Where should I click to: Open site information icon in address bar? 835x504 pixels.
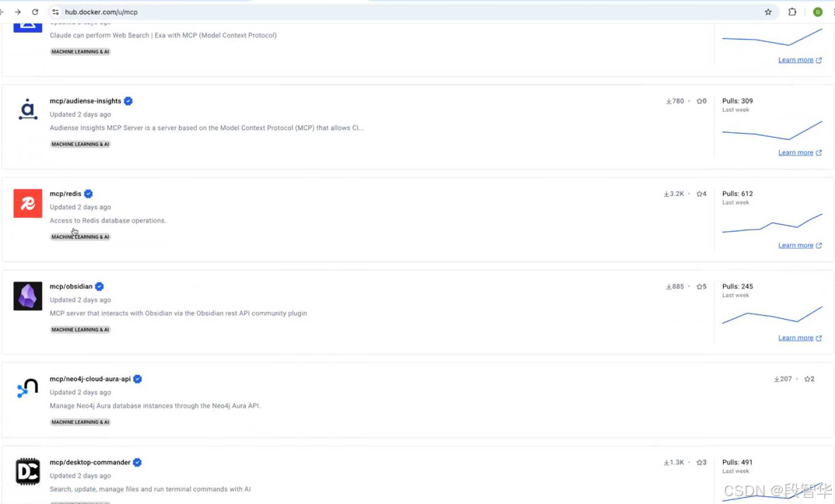click(55, 12)
